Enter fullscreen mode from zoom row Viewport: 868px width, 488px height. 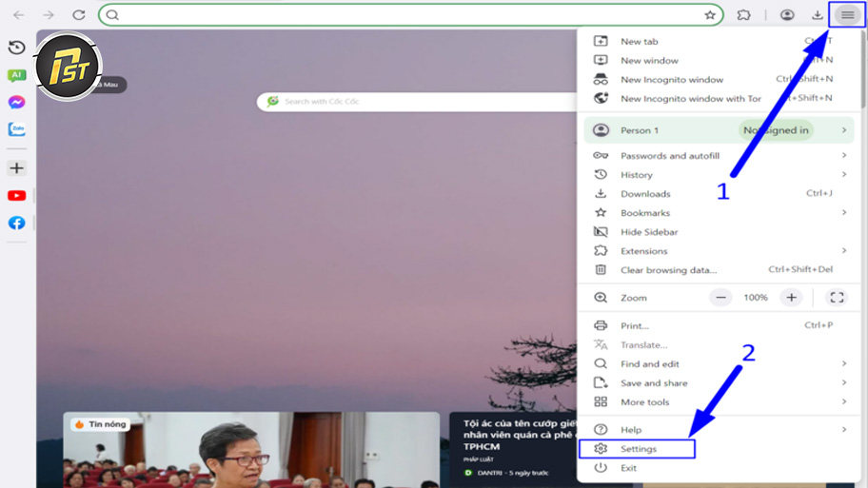pyautogui.click(x=837, y=298)
